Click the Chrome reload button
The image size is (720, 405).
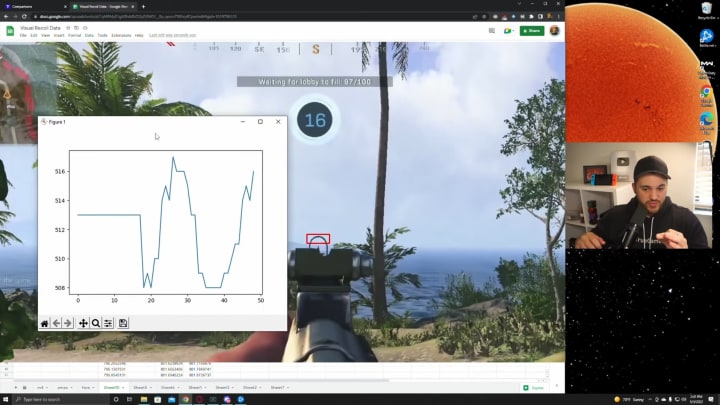(24, 17)
